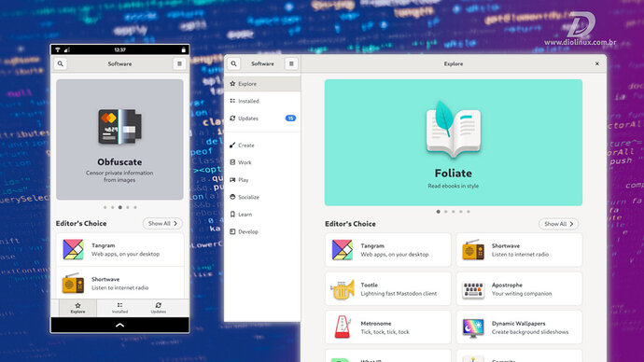644x362 pixels.
Task: Open the Create category
Action: (262, 146)
